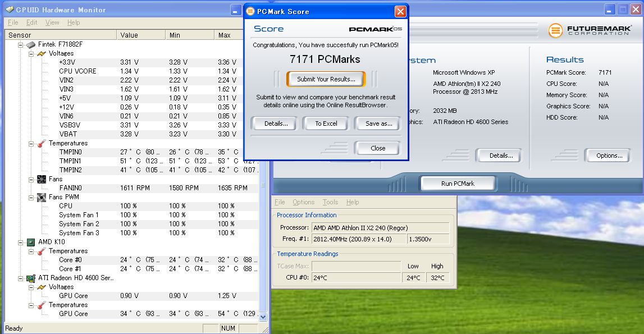This screenshot has height=334, width=644.
Task: Click Submit Your Results button
Action: (x=326, y=79)
